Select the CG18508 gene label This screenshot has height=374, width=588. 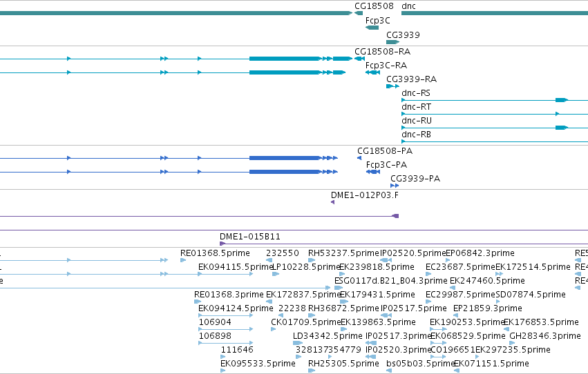pos(374,6)
